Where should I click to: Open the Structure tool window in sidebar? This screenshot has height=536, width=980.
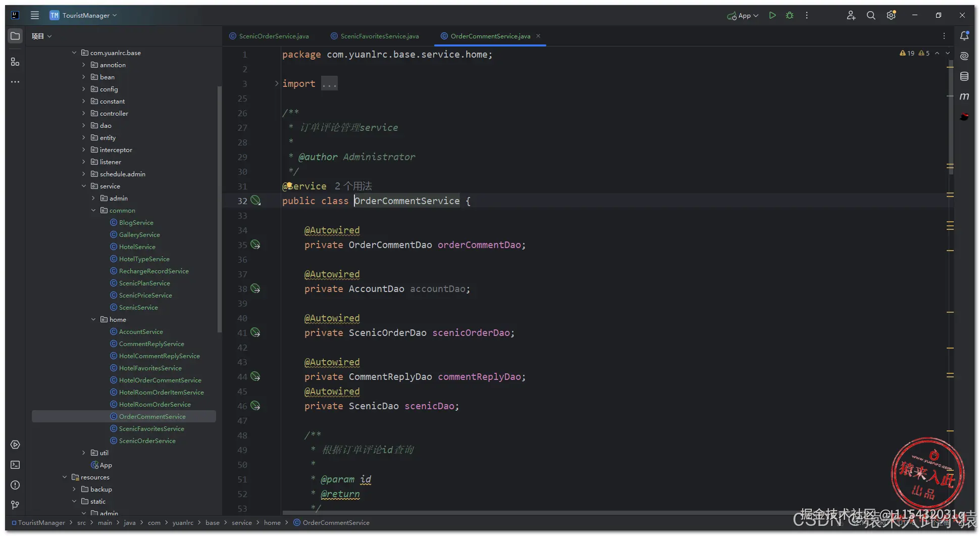tap(15, 62)
